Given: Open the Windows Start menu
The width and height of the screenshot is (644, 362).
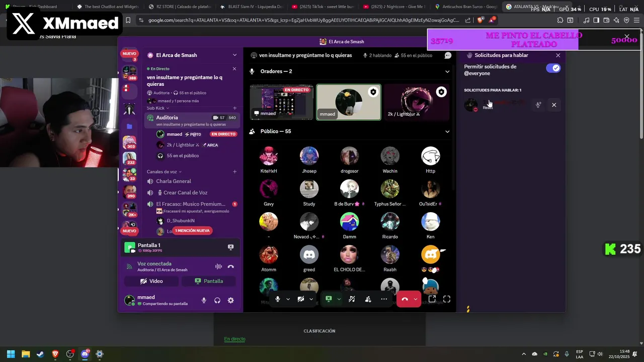Looking at the screenshot, I should (11, 354).
